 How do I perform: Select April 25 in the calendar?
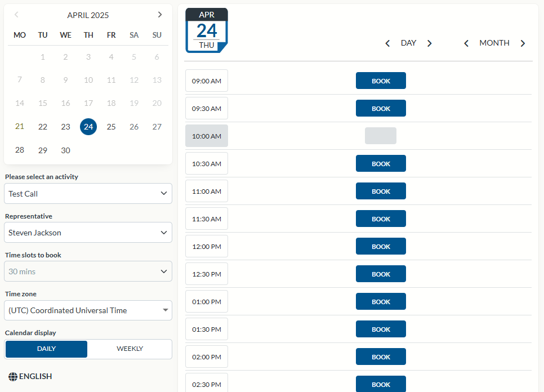[x=111, y=127]
